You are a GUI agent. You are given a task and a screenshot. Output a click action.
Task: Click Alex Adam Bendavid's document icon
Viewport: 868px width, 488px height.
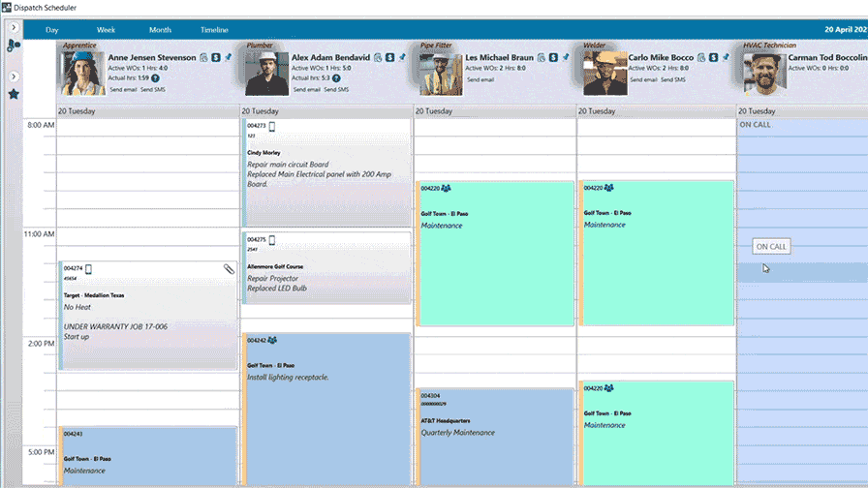click(x=378, y=57)
